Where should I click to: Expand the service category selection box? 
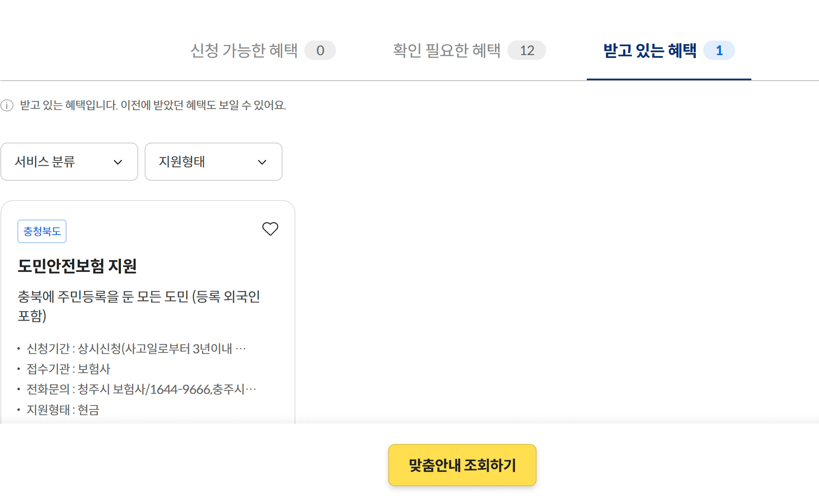pyautogui.click(x=69, y=162)
